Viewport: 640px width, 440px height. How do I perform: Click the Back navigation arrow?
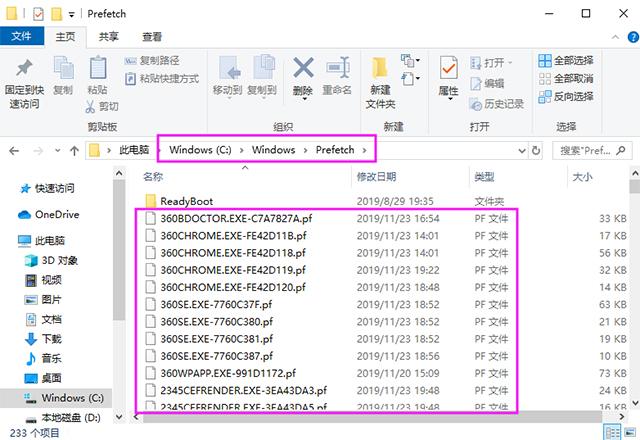pos(14,151)
